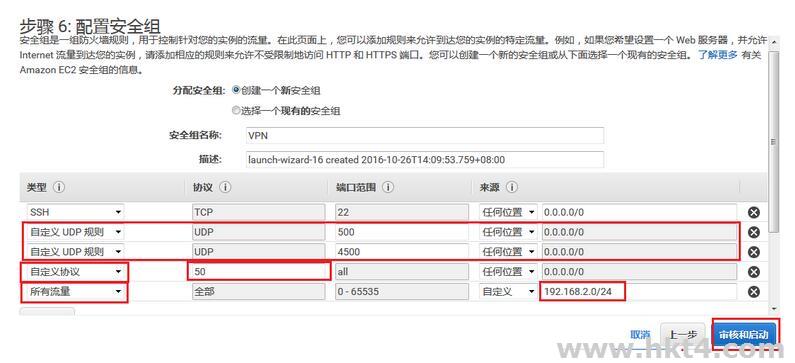
Task: Remove the SSH rule with its X icon
Action: click(754, 212)
